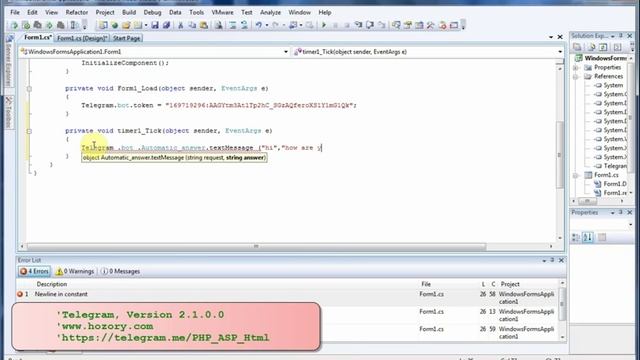The image size is (640, 360).
Task: Toggle the 4 Errors filter button
Action: pos(34,271)
